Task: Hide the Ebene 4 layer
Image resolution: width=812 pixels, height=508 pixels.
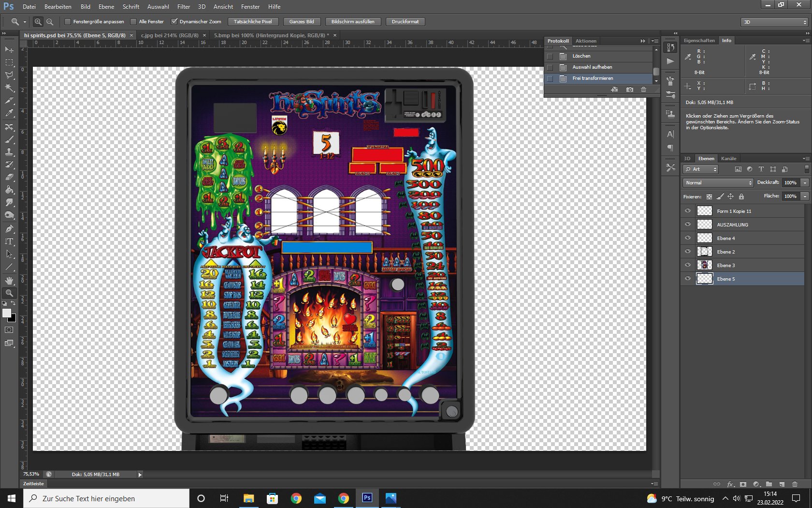Action: (688, 238)
